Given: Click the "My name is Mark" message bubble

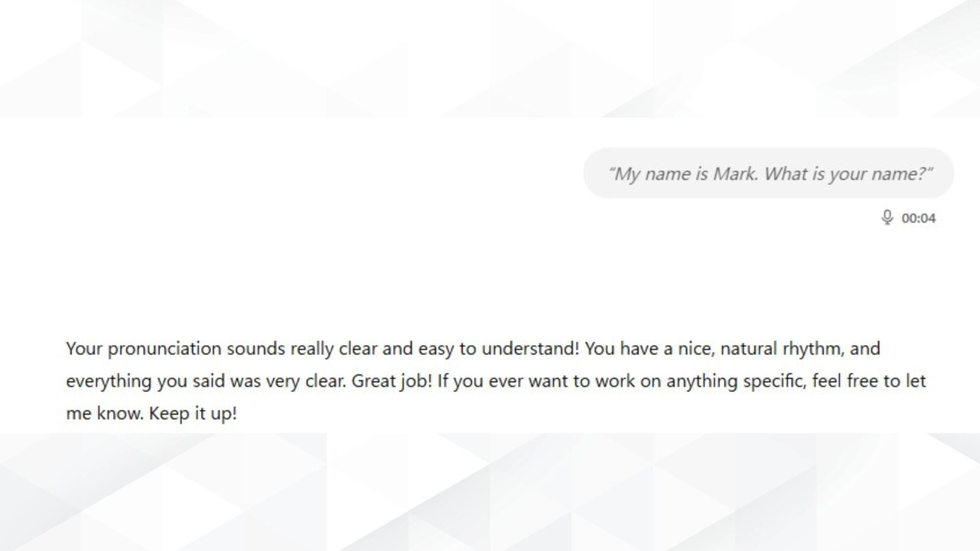Looking at the screenshot, I should point(768,173).
